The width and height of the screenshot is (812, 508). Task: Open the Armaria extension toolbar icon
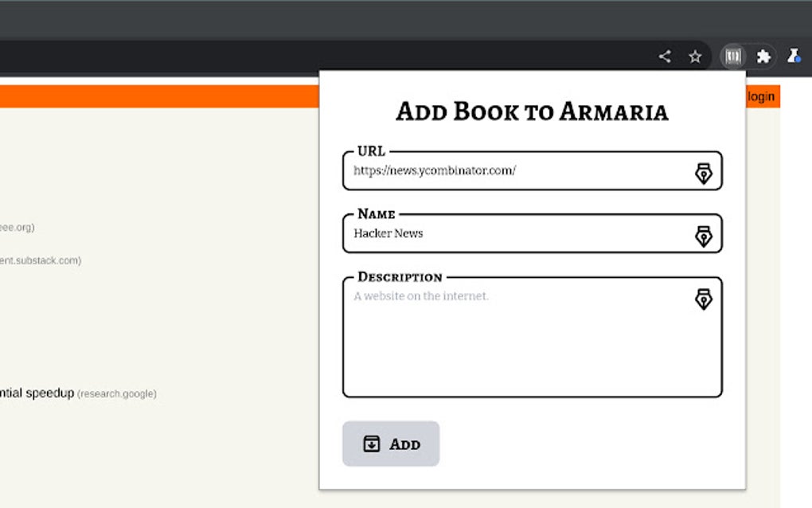tap(733, 57)
